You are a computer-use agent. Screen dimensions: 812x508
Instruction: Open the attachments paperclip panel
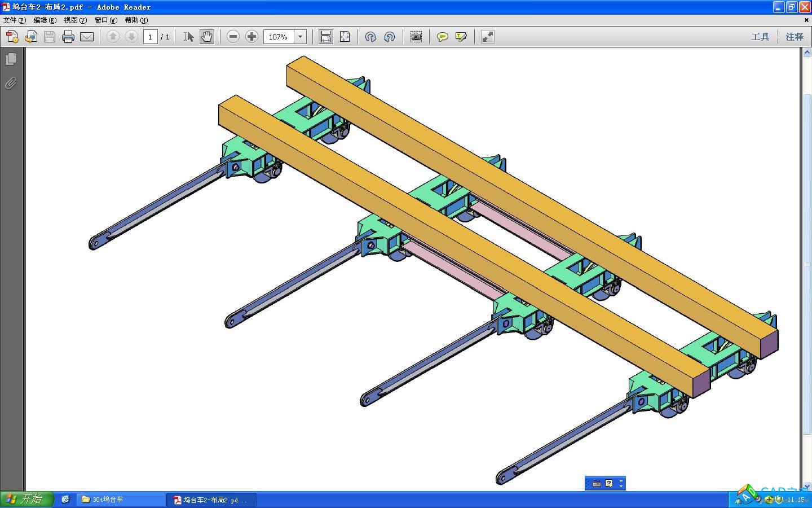pyautogui.click(x=11, y=84)
